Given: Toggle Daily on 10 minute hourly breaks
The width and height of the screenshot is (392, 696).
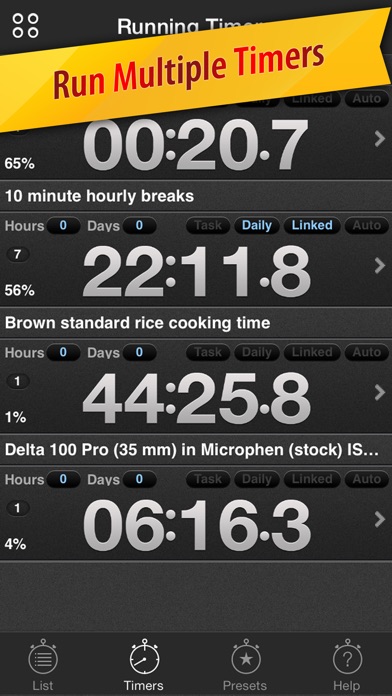Looking at the screenshot, I should 257,225.
